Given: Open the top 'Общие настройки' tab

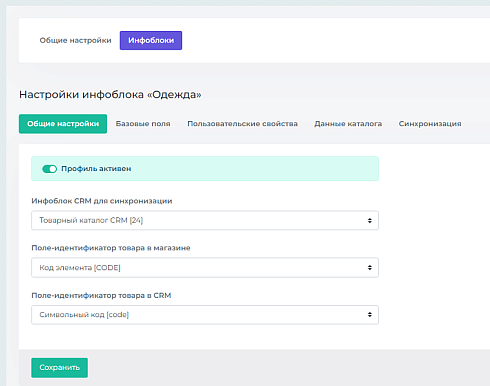Looking at the screenshot, I should pos(75,40).
